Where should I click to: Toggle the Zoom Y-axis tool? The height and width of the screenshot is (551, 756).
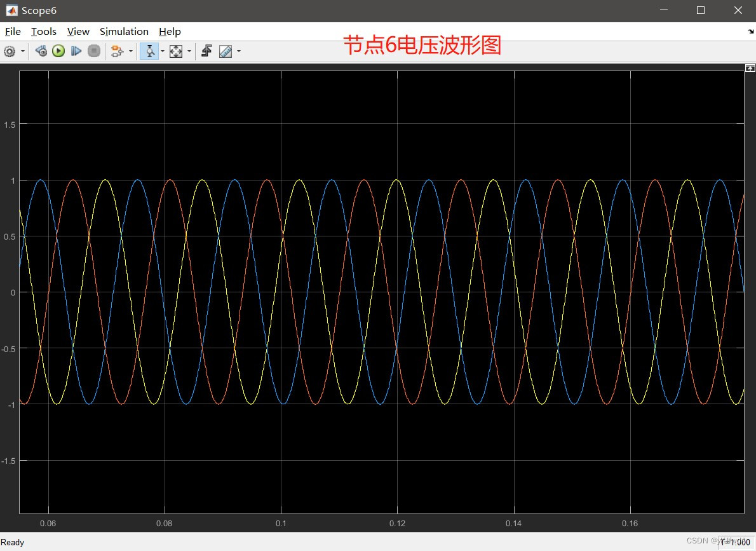click(x=149, y=51)
